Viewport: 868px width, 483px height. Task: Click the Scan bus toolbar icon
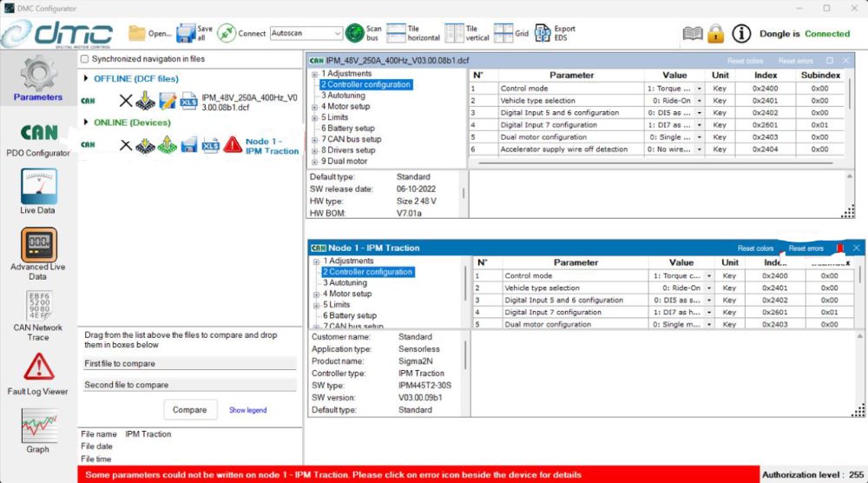pyautogui.click(x=354, y=33)
